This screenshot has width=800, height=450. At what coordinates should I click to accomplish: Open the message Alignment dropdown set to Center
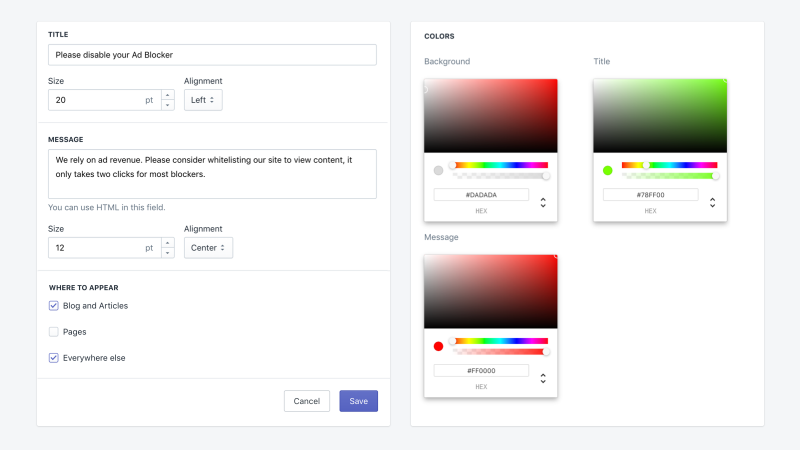208,248
